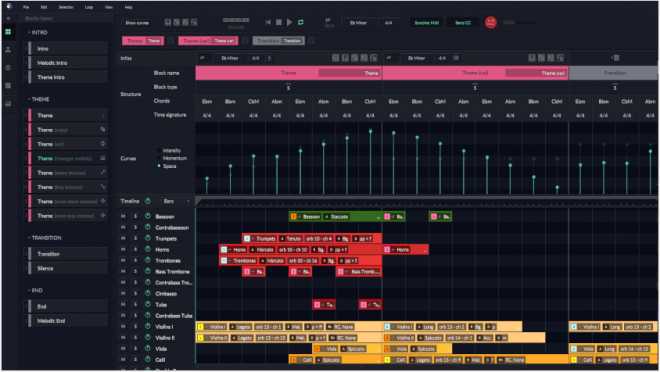Open the Selection menu
The height and width of the screenshot is (372, 660).
(66, 7)
